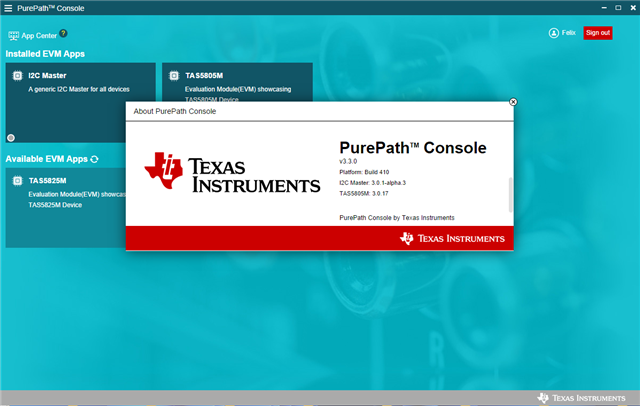Click the circular indicator on I2C Master card
The width and height of the screenshot is (640, 406).
coord(11,138)
